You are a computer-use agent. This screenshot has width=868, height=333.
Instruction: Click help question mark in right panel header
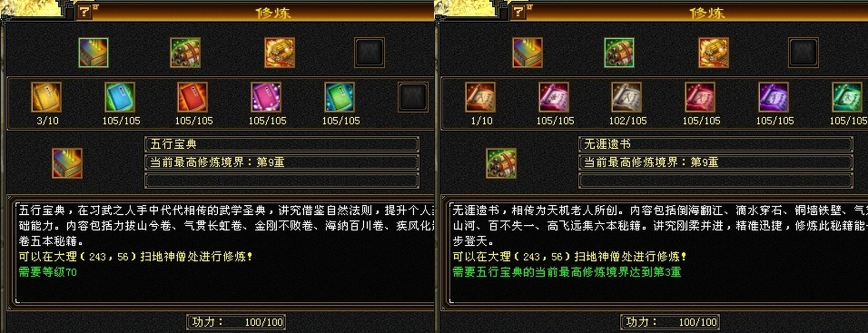[519, 12]
